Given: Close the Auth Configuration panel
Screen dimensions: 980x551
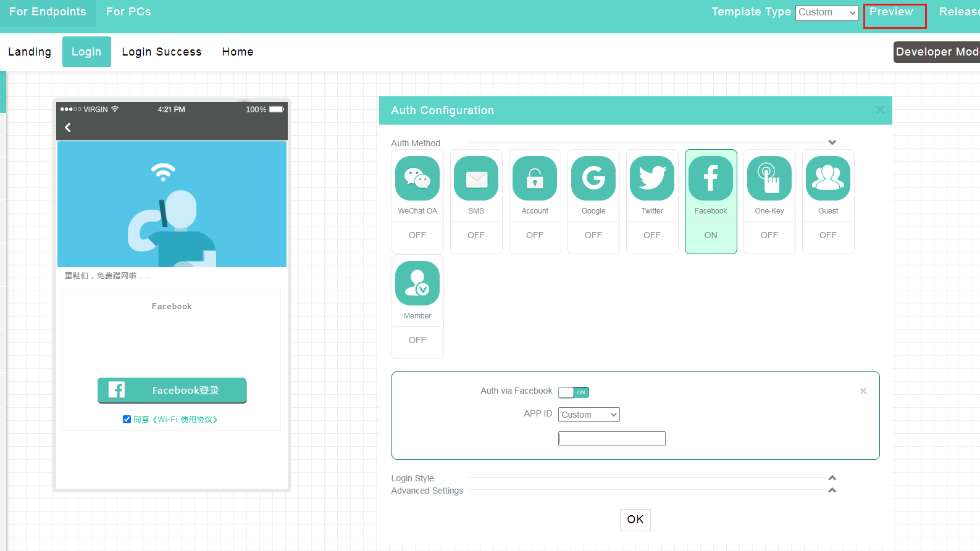Looking at the screenshot, I should tap(880, 110).
